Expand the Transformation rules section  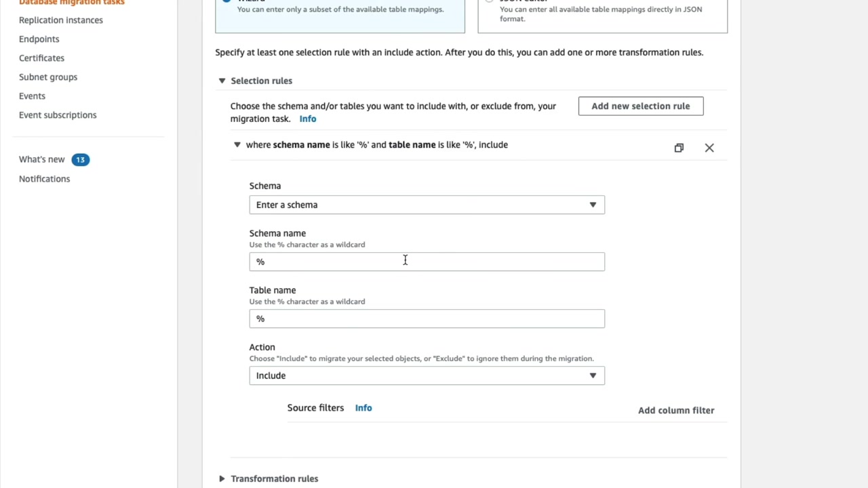pyautogui.click(x=222, y=479)
